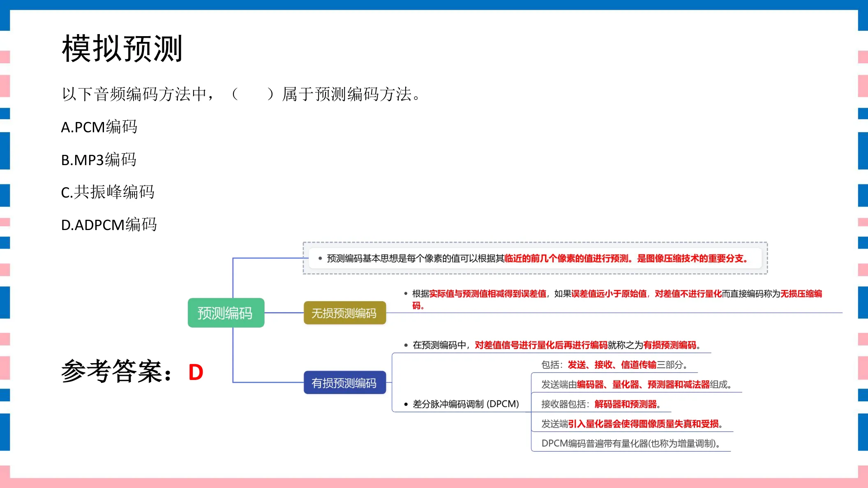Select answer option B.MP3编码
Image resolution: width=868 pixels, height=488 pixels.
point(99,159)
